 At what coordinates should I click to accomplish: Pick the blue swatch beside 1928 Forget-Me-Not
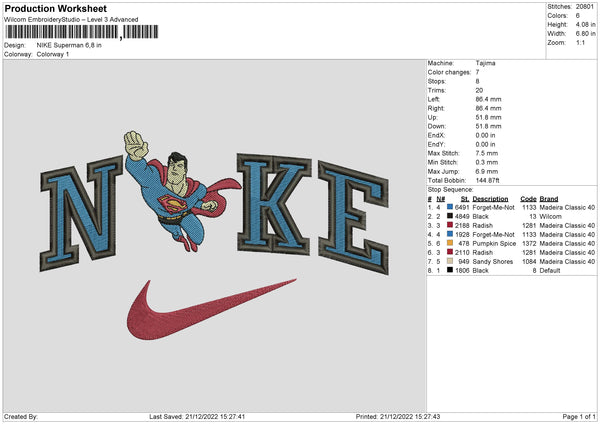[450, 234]
